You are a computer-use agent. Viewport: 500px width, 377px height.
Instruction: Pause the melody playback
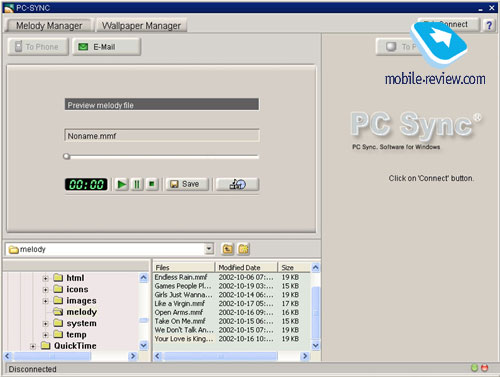tap(137, 184)
